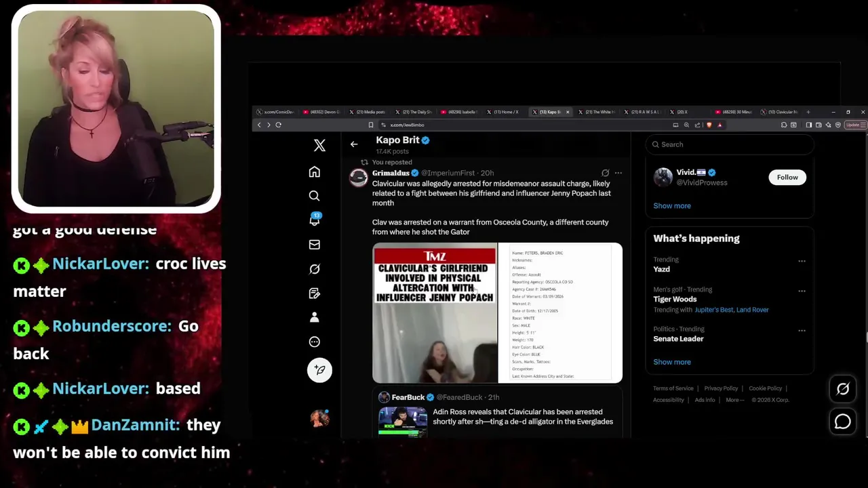The image size is (868, 488).
Task: Click Show more under What's happening
Action: coord(672,362)
